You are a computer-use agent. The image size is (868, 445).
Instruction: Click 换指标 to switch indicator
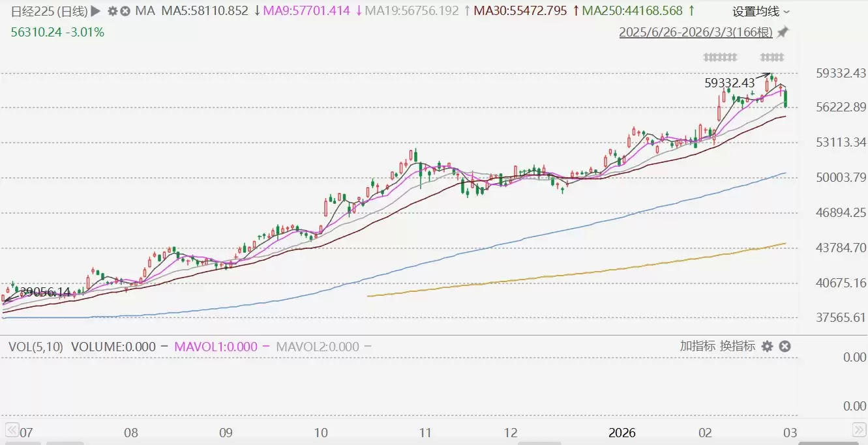coord(737,346)
